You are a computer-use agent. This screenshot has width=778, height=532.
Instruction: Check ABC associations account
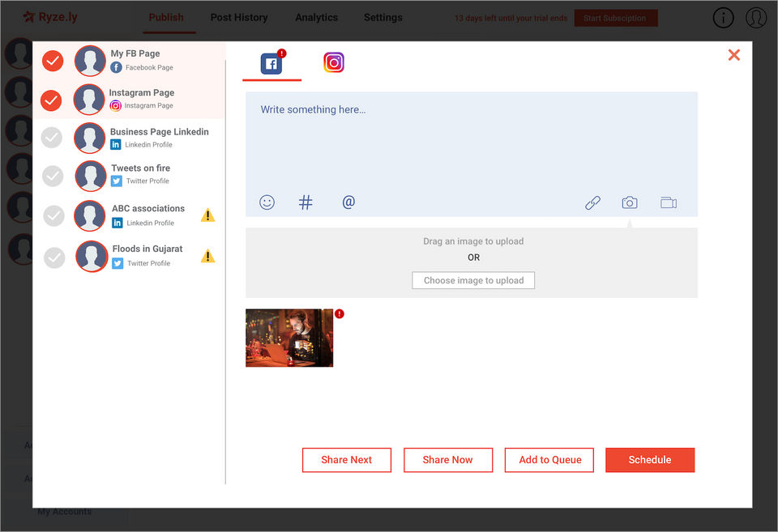tap(53, 215)
